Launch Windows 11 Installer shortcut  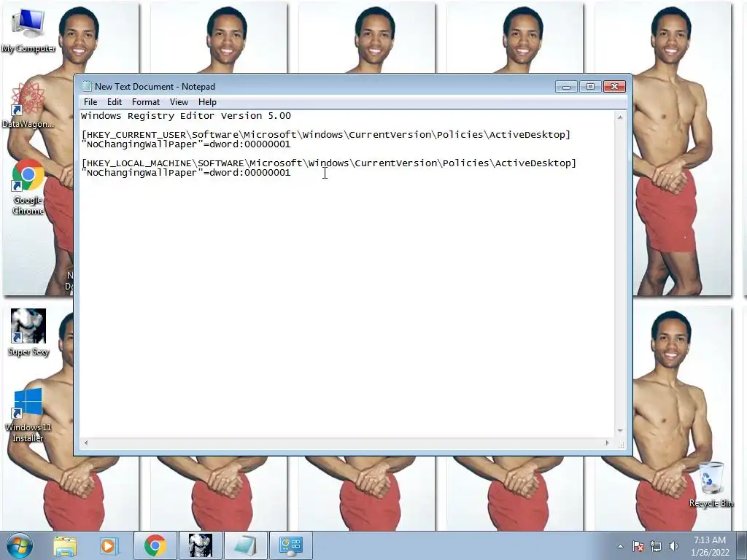[28, 414]
